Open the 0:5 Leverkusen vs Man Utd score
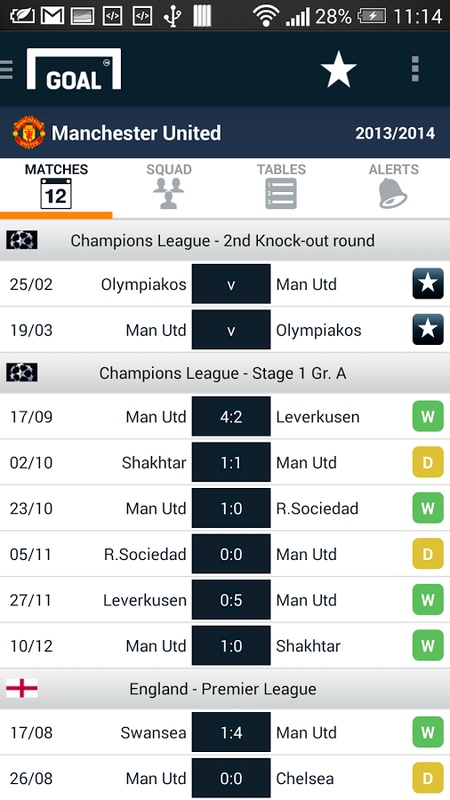Image resolution: width=450 pixels, height=800 pixels. 231,600
